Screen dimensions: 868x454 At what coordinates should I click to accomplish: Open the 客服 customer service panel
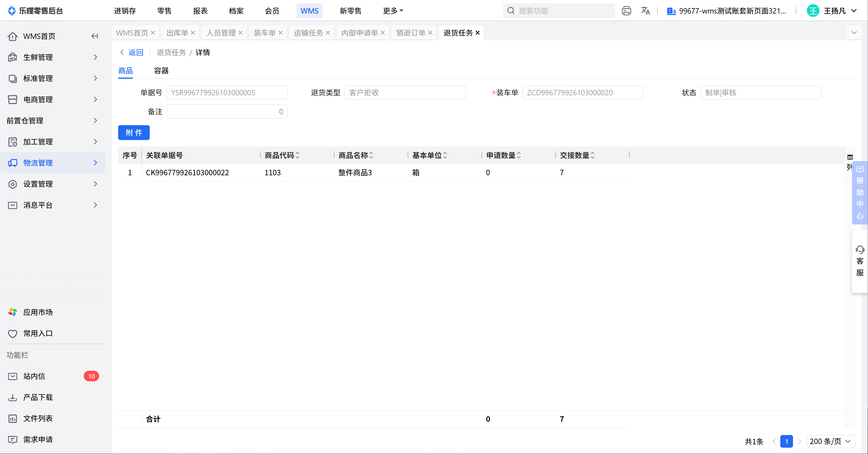(860, 262)
